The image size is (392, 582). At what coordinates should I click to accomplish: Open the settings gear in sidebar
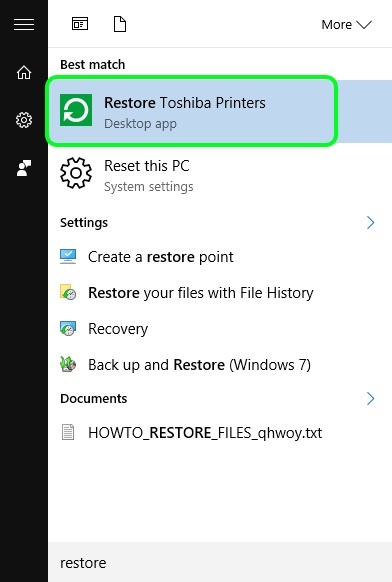point(24,120)
